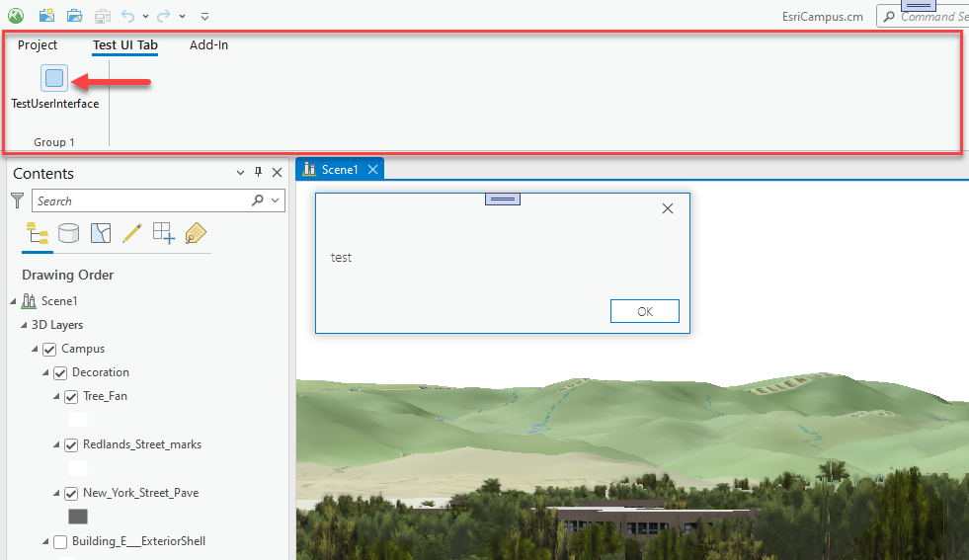Open the undo history dropdown arrow
The image size is (969, 560).
tap(145, 17)
